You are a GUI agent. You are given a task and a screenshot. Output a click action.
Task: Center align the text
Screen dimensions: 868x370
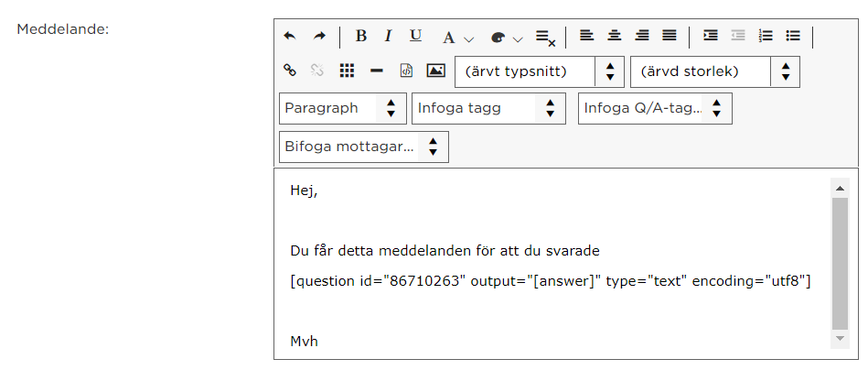(615, 36)
